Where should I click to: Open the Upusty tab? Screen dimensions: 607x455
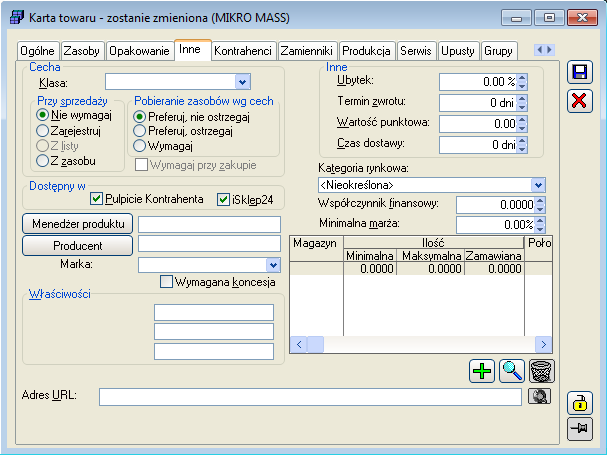pyautogui.click(x=458, y=51)
